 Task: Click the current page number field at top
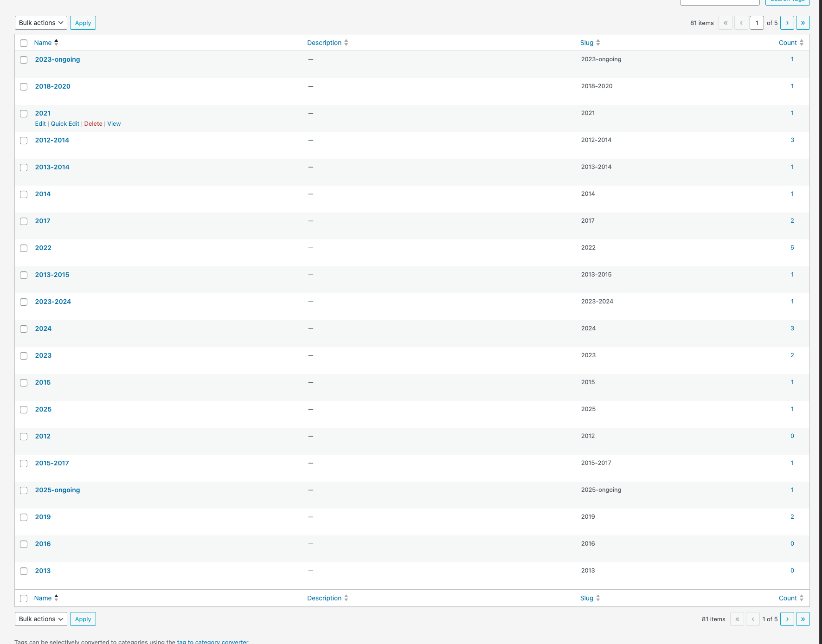coord(757,23)
